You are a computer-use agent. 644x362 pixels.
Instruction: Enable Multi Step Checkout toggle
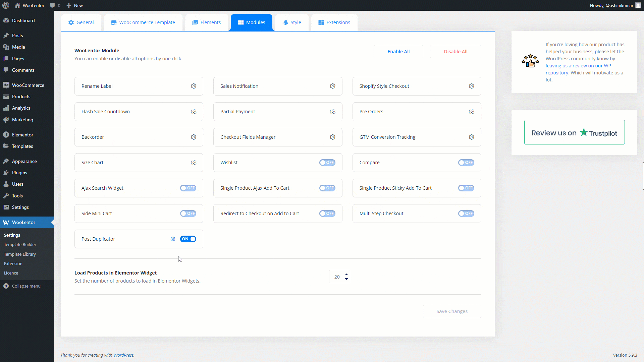pos(466,214)
